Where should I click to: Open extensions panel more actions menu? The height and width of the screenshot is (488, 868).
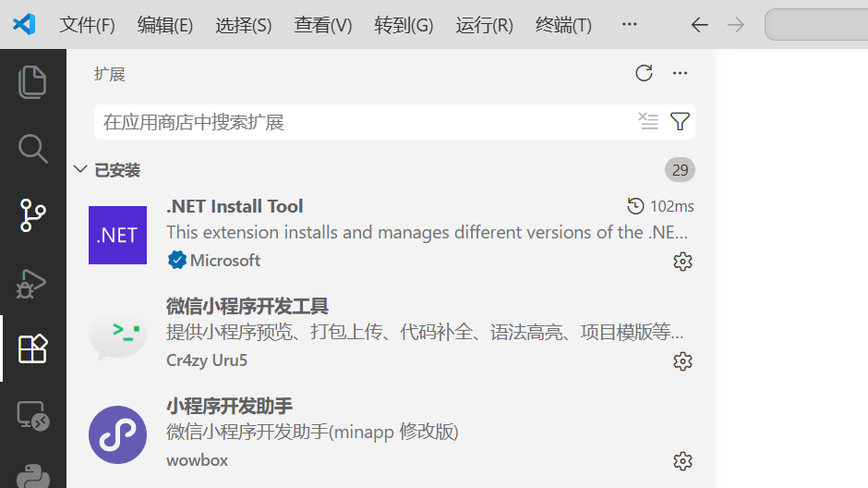[x=680, y=73]
